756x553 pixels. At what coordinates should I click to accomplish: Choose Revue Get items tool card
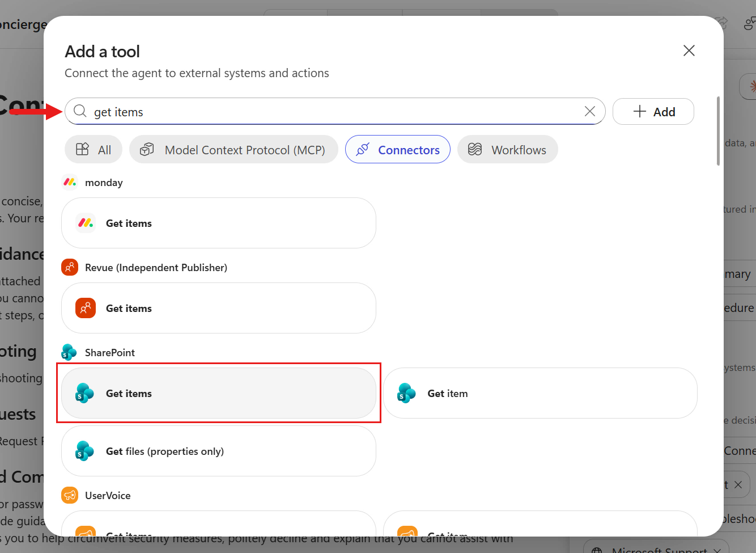(219, 308)
